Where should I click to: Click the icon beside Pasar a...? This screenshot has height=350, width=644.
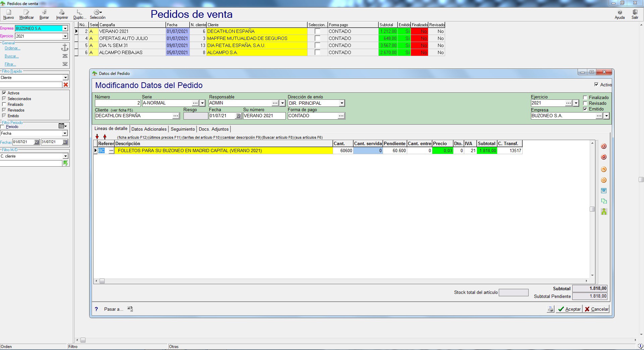pos(130,309)
